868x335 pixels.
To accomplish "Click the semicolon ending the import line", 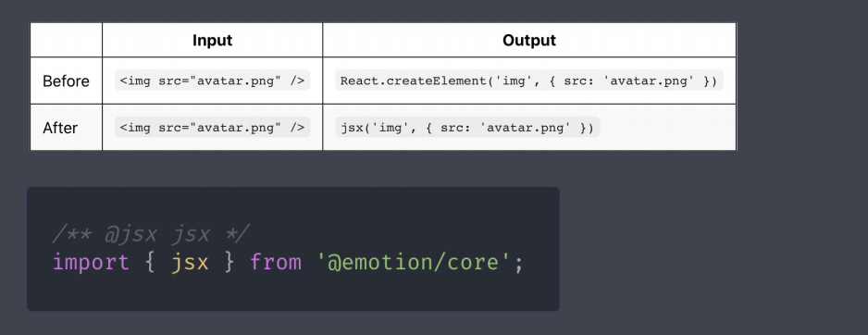I will (x=518, y=263).
